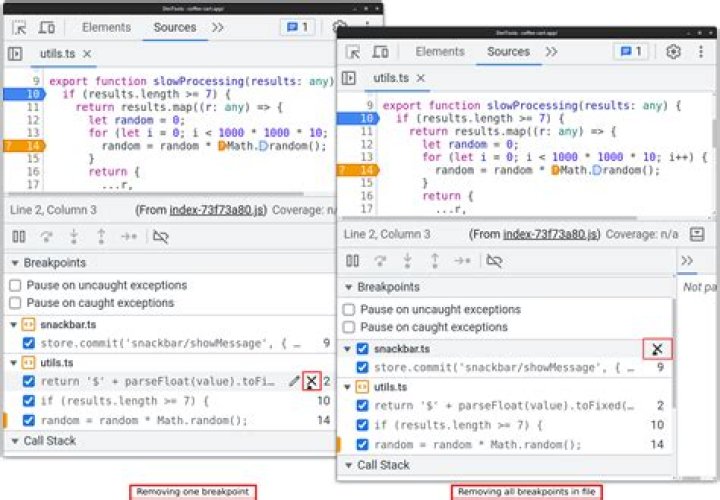Expand Call Stack section in left window
Viewport: 720px width, 500px height.
15,441
